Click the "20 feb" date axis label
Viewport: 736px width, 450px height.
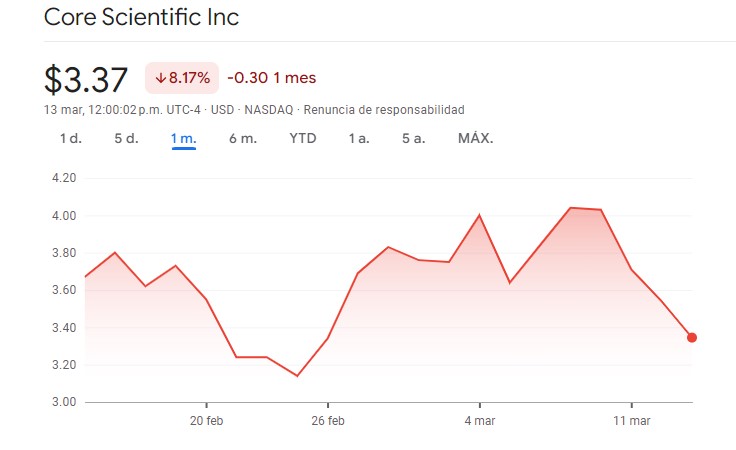click(206, 421)
